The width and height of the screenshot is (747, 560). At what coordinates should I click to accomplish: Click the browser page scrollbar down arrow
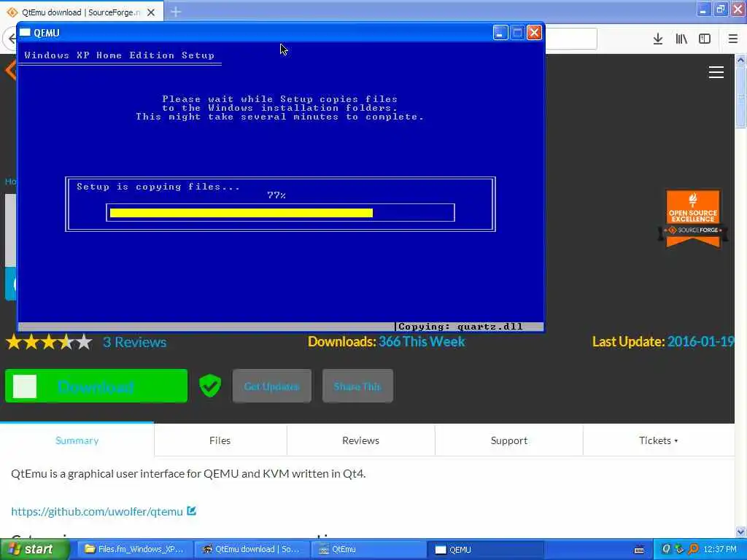pos(740,532)
